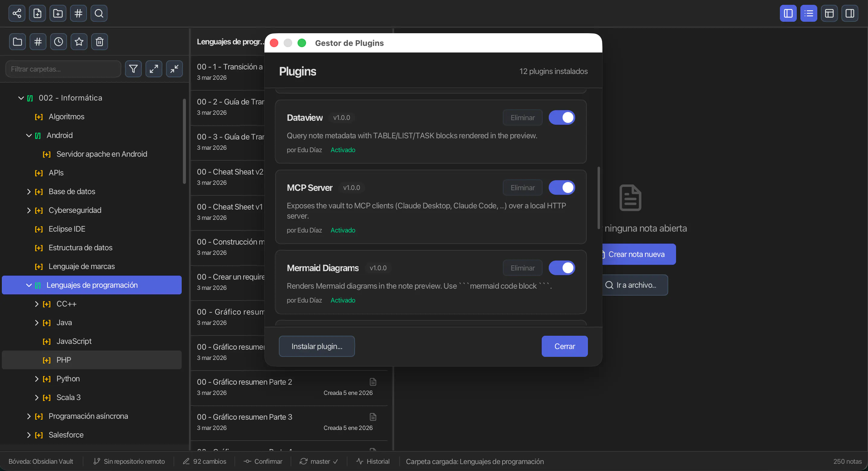
Task: Show recent notes clock icon
Action: pos(59,42)
